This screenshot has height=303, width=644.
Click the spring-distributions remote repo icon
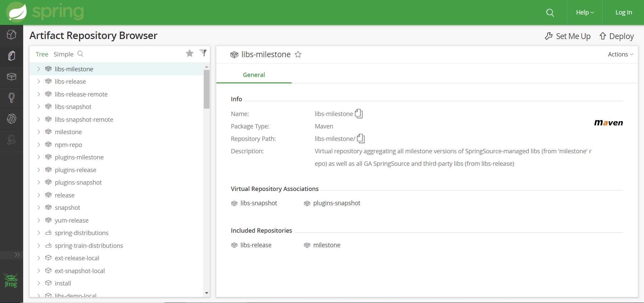(48, 233)
